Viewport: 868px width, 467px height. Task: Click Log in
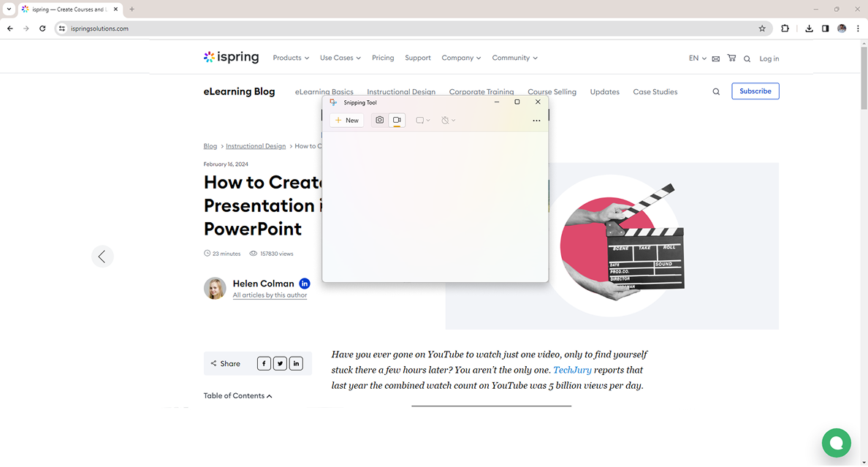point(769,58)
